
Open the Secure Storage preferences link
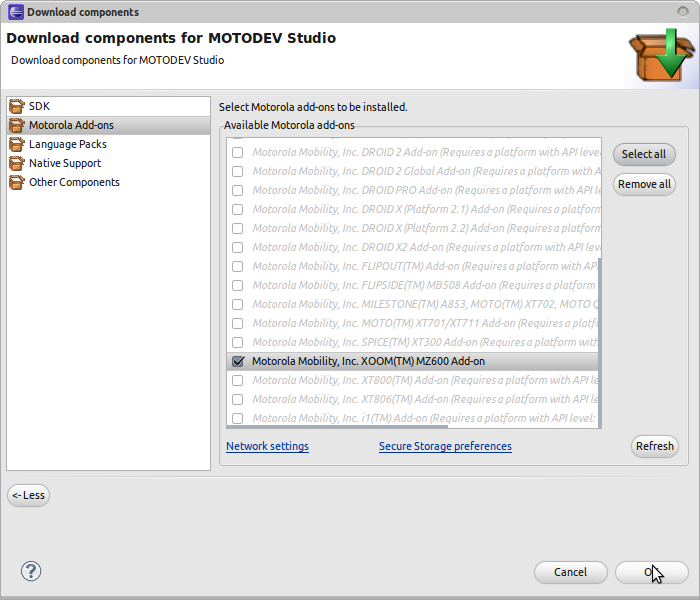coord(445,446)
